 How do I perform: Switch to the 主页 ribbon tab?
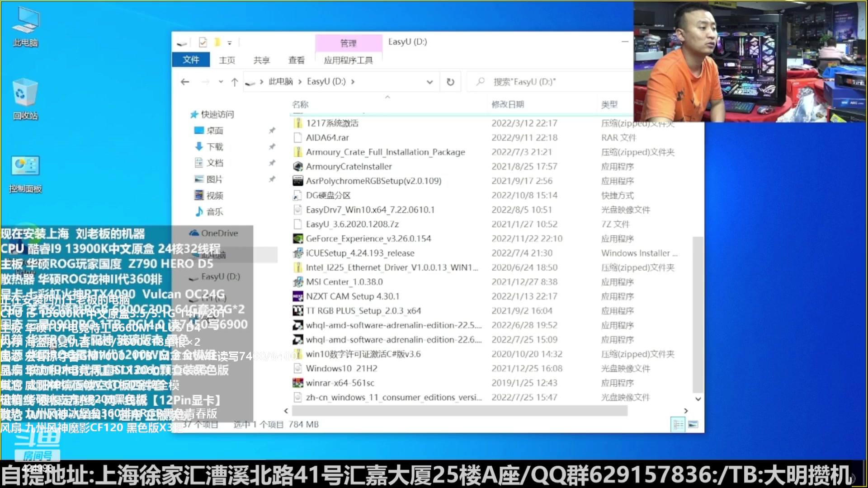tap(227, 60)
